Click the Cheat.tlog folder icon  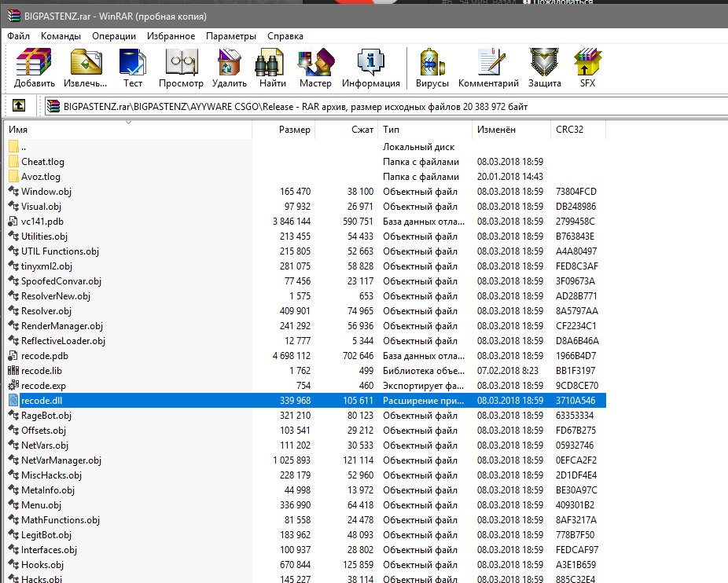(x=13, y=162)
